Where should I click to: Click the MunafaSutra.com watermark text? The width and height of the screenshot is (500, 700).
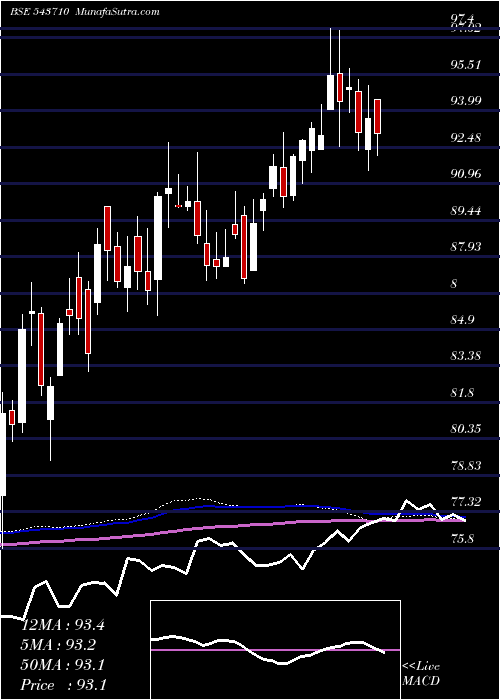(118, 11)
